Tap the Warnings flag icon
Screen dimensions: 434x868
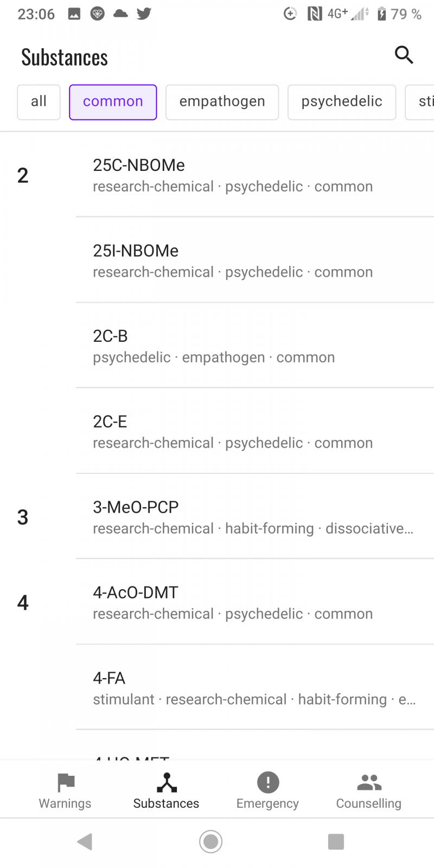pos(66,783)
